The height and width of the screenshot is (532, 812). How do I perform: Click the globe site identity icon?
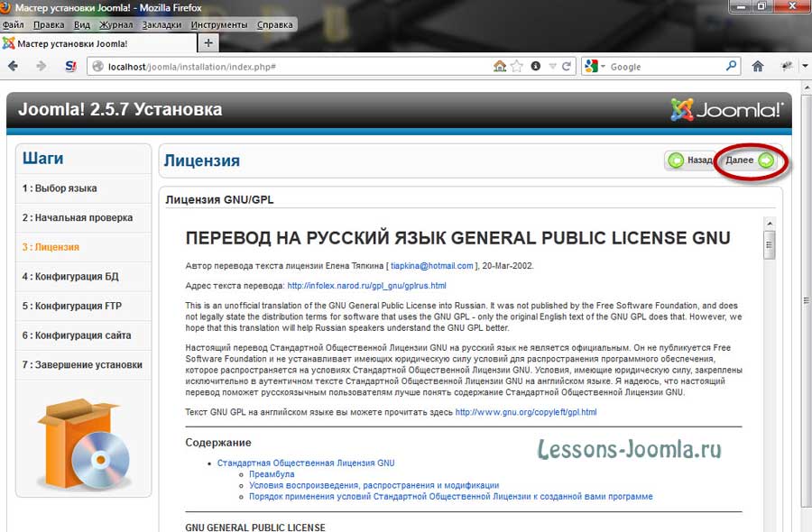pos(97,66)
